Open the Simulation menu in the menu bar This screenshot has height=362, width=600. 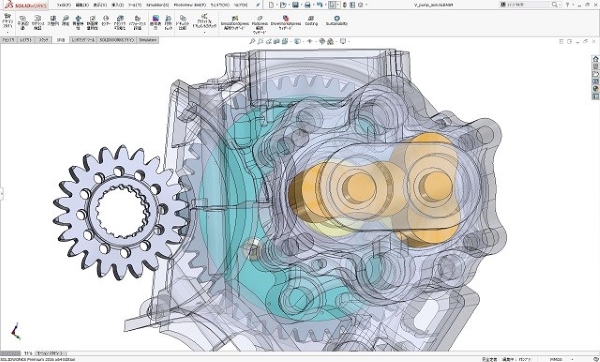(x=157, y=5)
